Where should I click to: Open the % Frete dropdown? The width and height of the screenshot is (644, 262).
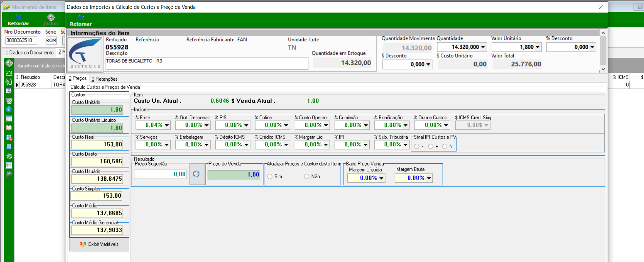coord(167,125)
